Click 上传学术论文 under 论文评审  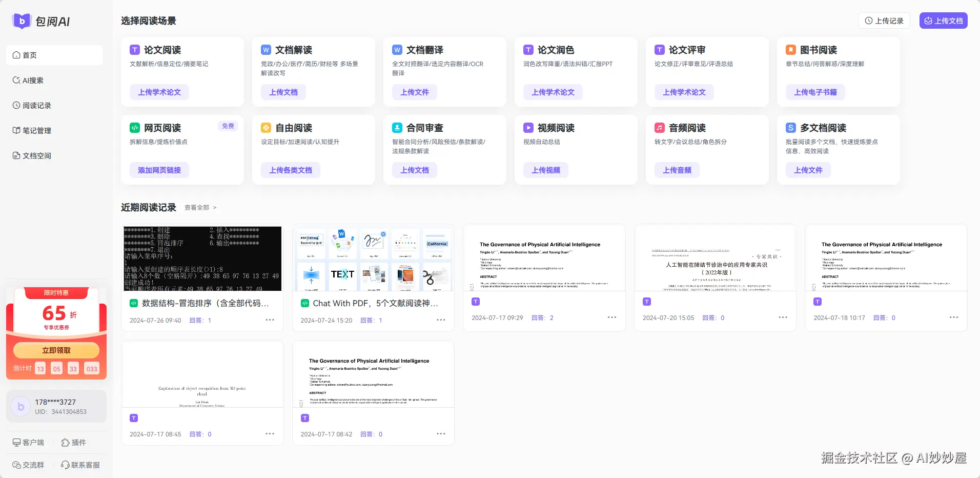pos(684,92)
